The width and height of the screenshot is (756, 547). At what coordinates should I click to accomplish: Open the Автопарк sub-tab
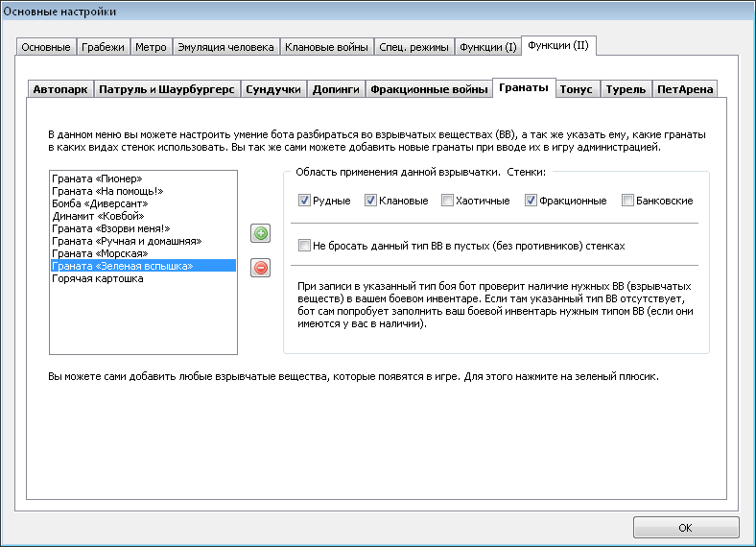60,89
